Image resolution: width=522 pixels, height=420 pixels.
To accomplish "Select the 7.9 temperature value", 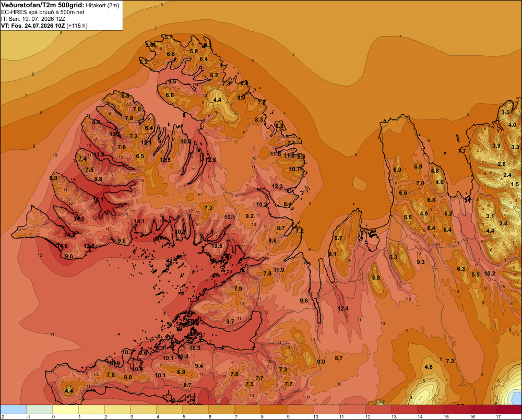I will coord(238,288).
